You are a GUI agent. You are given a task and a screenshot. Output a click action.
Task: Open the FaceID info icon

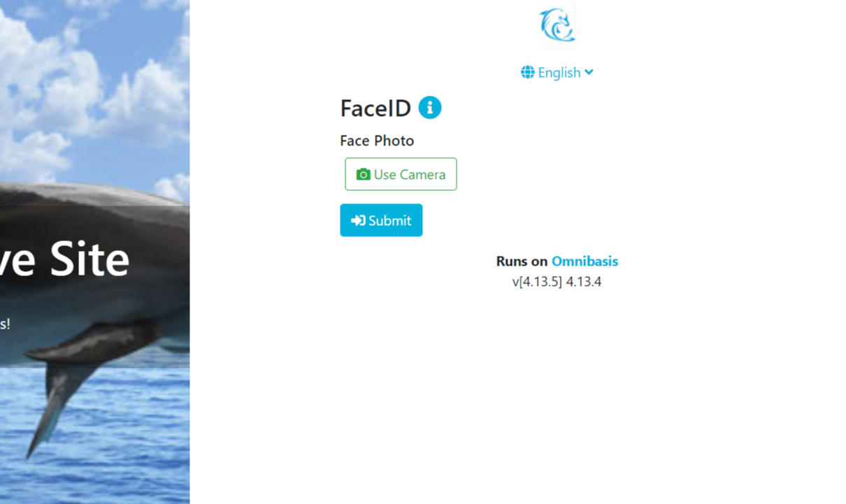(430, 108)
